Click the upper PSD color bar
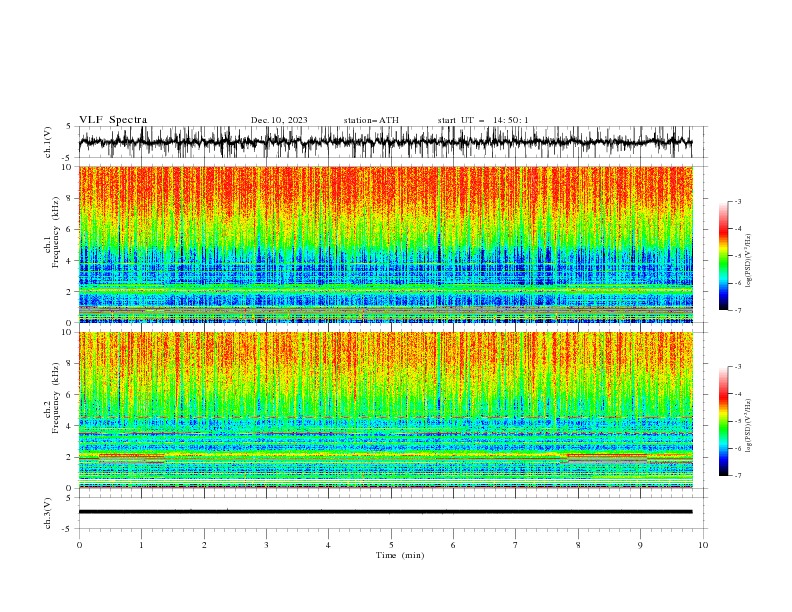 723,256
